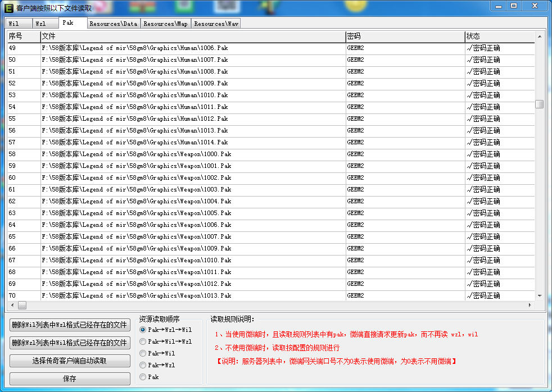This screenshot has width=552, height=392.
Task: Click the vertical scrollbar thumb
Action: point(540,104)
